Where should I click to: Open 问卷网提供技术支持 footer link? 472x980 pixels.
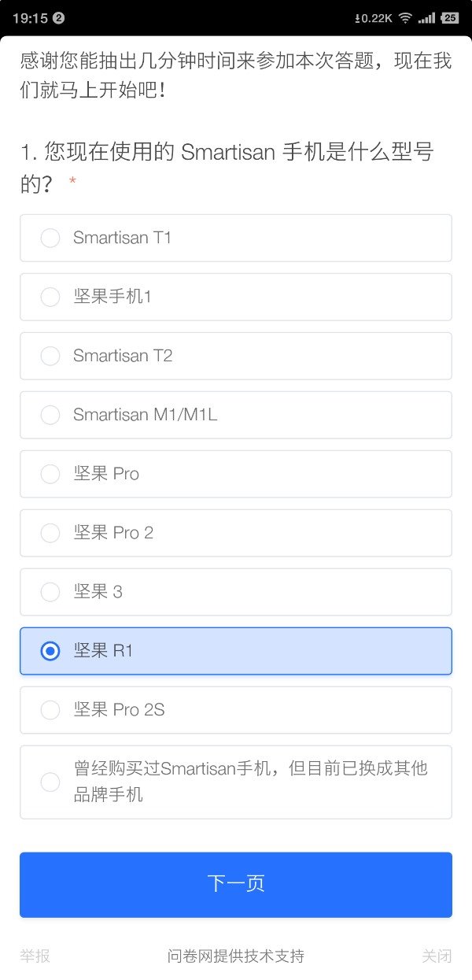(x=236, y=956)
